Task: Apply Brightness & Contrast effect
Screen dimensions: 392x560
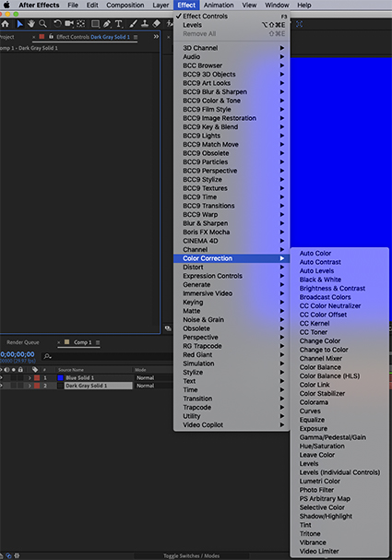Action: [339, 288]
